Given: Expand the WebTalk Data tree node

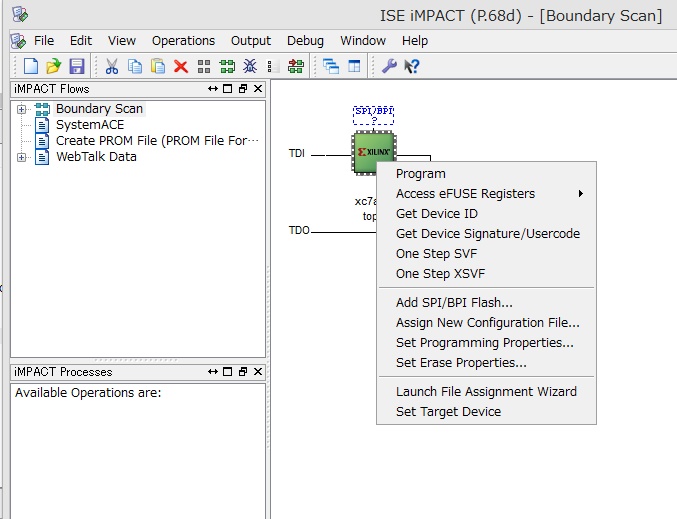Looking at the screenshot, I should pos(21,157).
